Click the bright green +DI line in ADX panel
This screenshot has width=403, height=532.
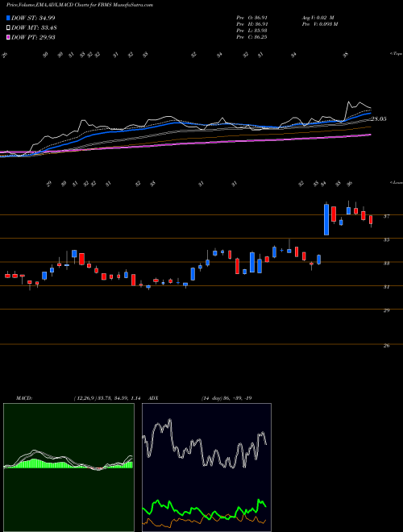204,509
